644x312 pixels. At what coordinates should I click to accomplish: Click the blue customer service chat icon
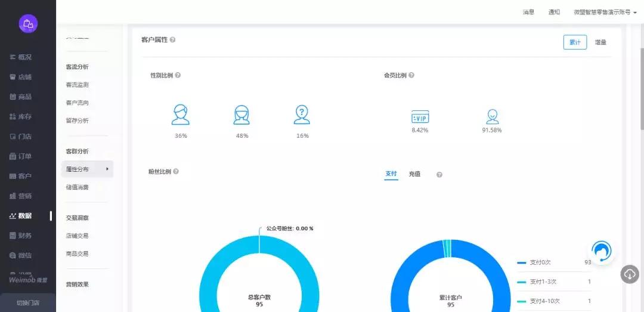(602, 251)
